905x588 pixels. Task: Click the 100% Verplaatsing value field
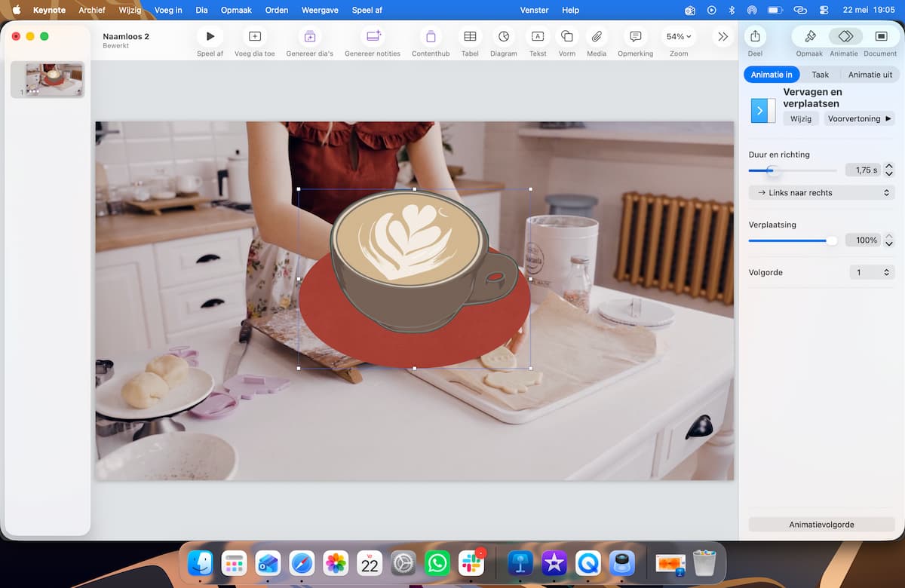[863, 240]
